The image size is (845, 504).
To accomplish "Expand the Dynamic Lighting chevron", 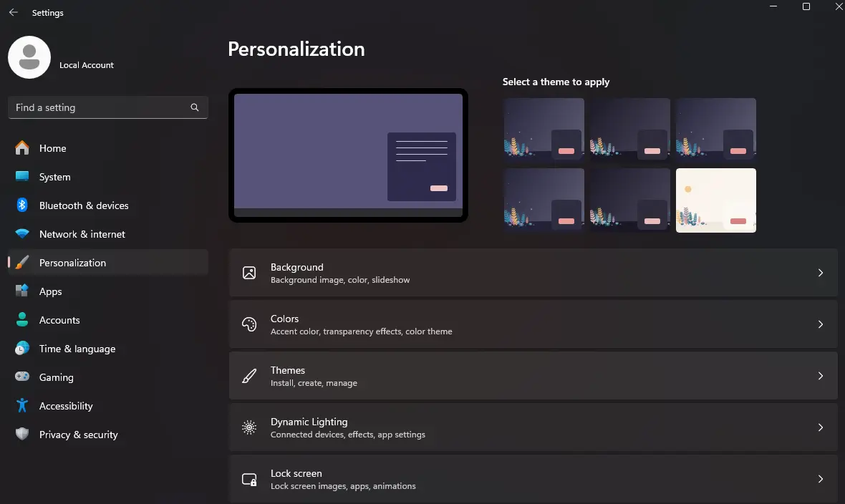I will [820, 427].
